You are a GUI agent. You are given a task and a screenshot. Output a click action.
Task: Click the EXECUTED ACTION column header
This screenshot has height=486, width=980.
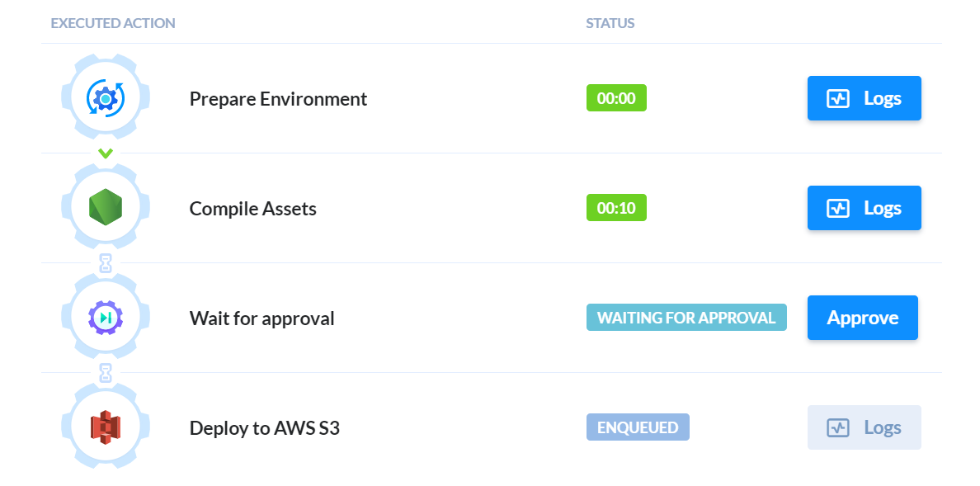113,24
